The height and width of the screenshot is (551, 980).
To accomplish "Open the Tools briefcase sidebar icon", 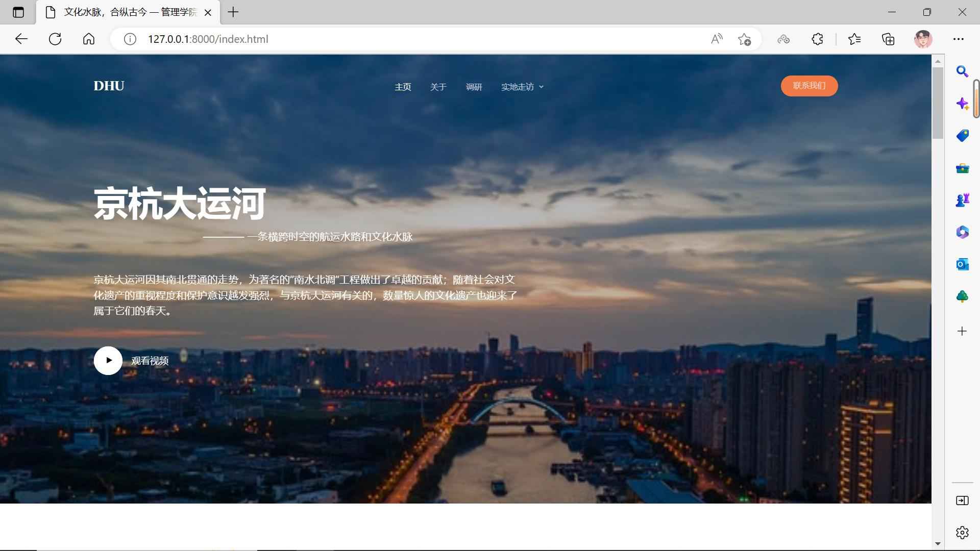I will coord(962,168).
